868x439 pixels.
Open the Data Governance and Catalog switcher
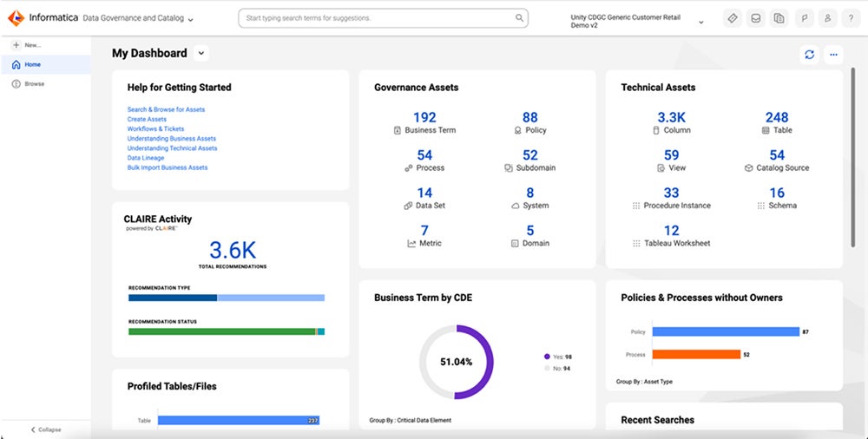pyautogui.click(x=139, y=18)
